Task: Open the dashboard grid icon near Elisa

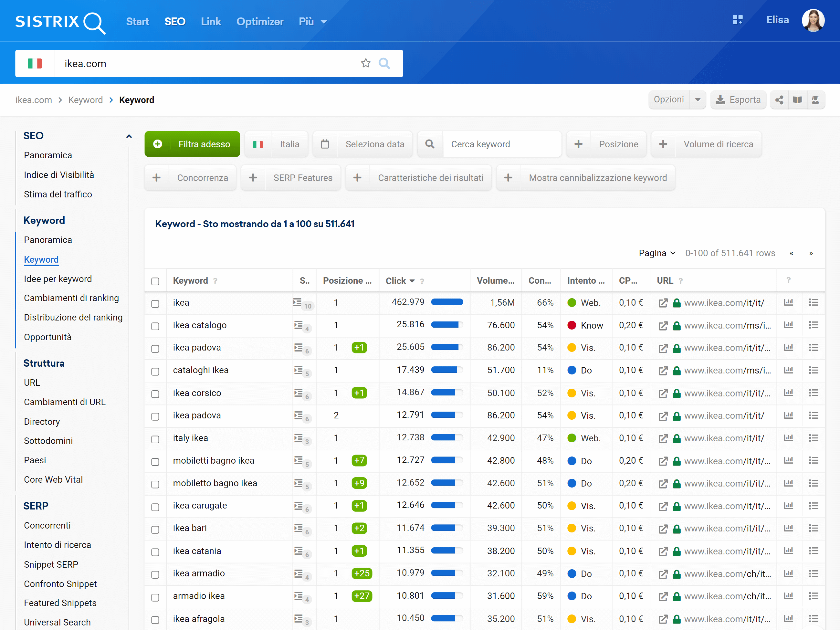Action: 738,20
